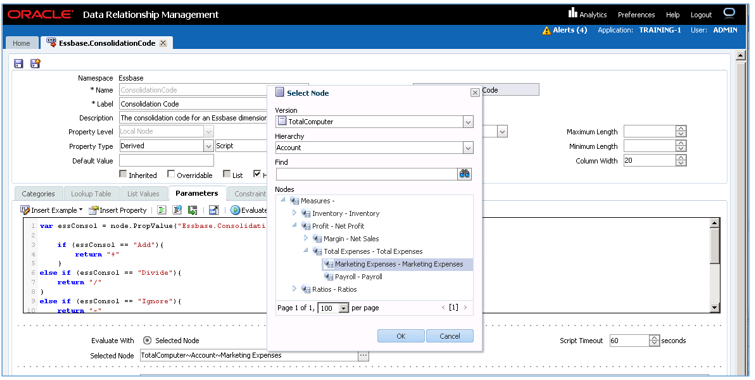Viewport: 755px width, 380px height.
Task: Click the expand editor toolbar icon
Action: 214,210
